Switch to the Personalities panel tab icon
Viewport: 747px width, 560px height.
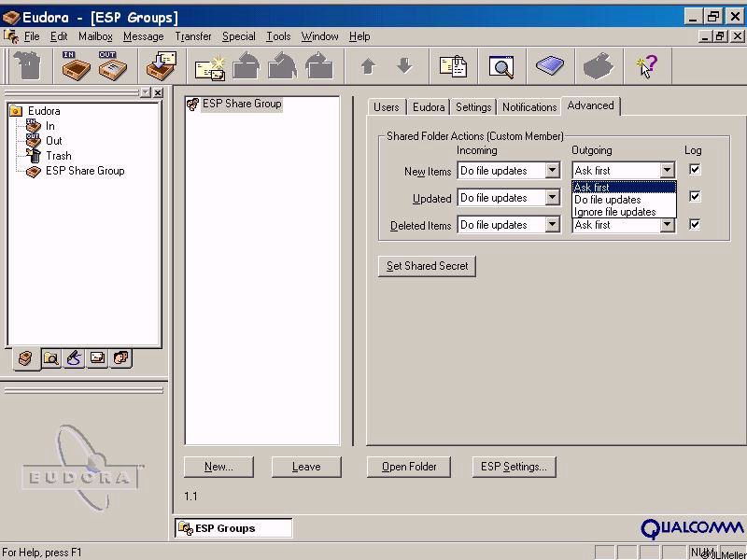[121, 357]
